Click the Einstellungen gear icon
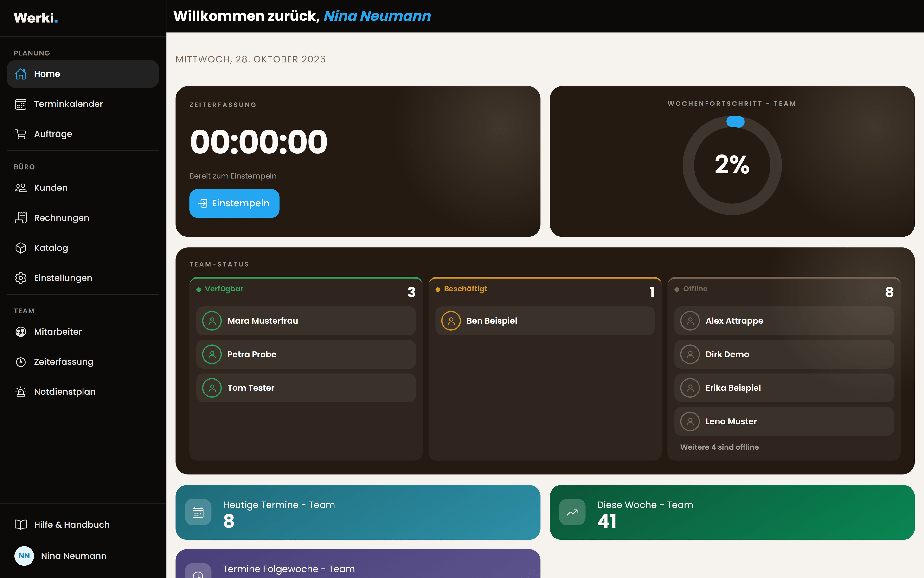 point(21,278)
